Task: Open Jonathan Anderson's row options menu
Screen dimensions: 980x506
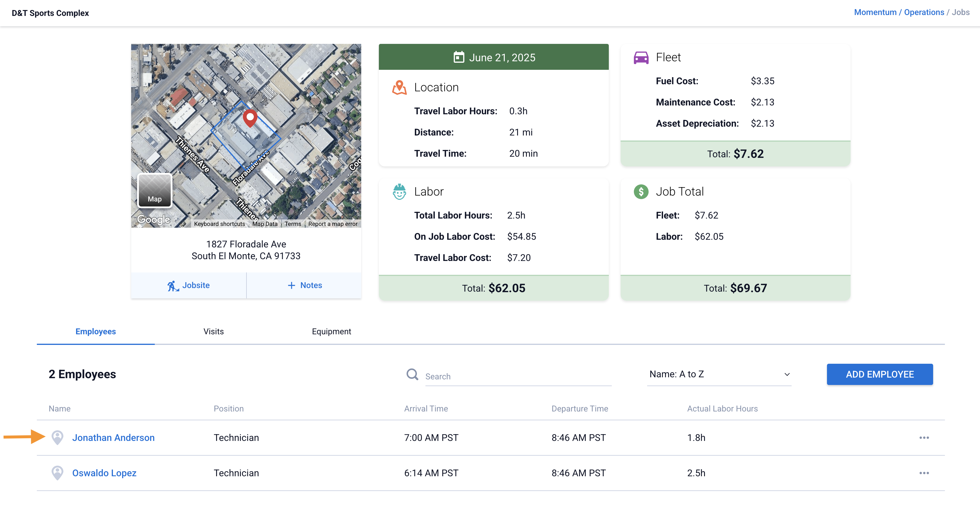Action: pyautogui.click(x=924, y=438)
